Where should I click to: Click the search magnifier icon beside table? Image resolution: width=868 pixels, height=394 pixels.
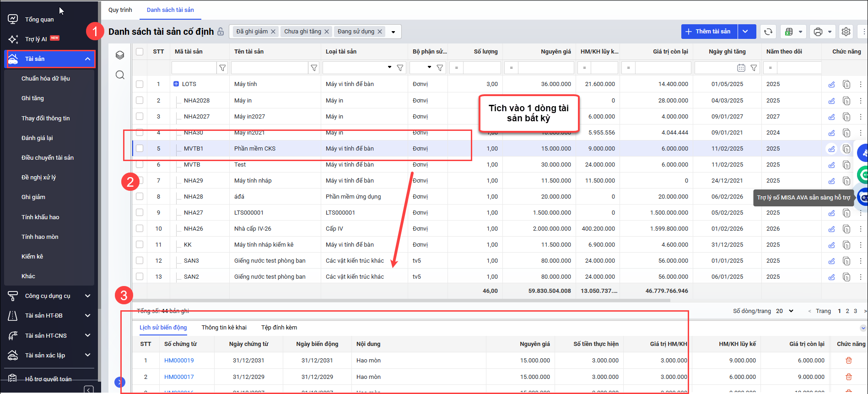120,75
